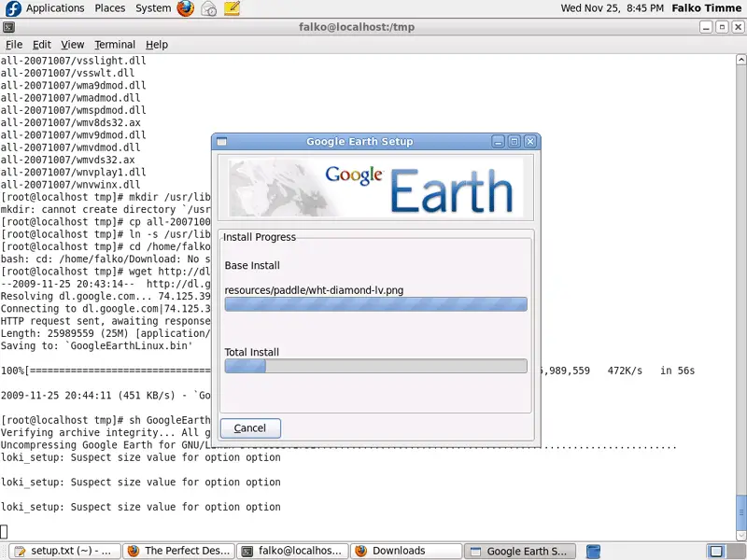Screen dimensions: 747x560
Task: Open the mail client launcher icon
Action: [x=208, y=8]
